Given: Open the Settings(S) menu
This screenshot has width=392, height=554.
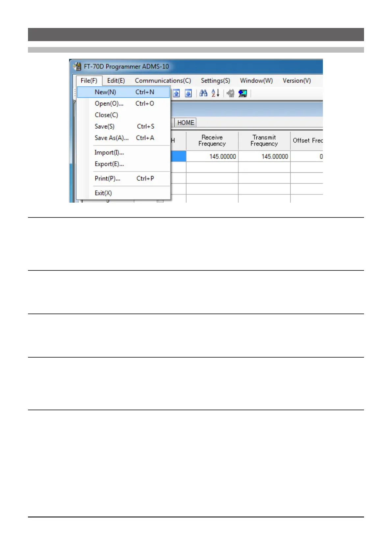Looking at the screenshot, I should pyautogui.click(x=216, y=81).
